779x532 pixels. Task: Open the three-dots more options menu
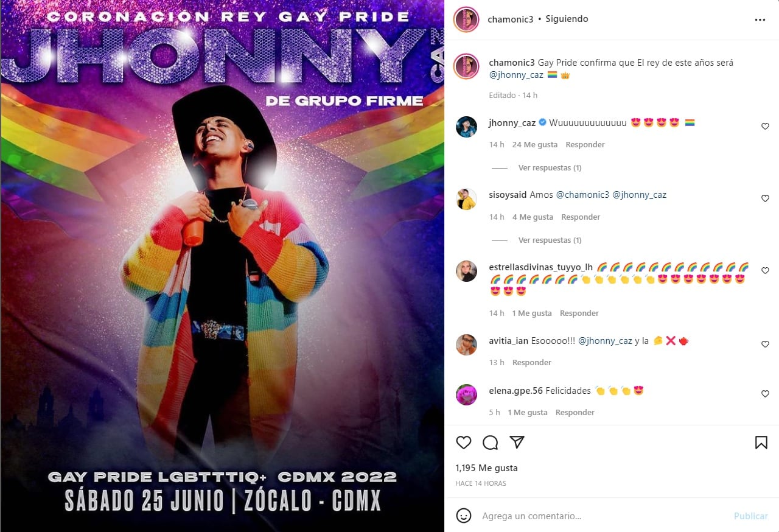click(760, 19)
